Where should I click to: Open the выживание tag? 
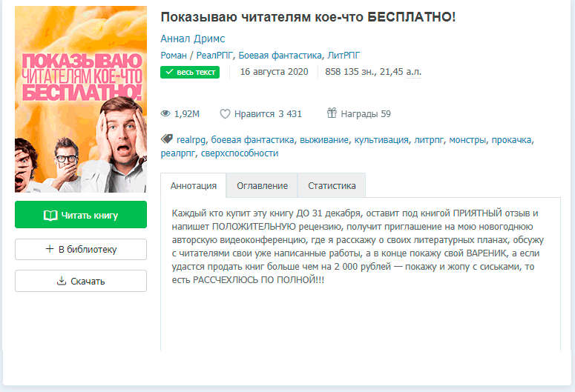pos(323,140)
